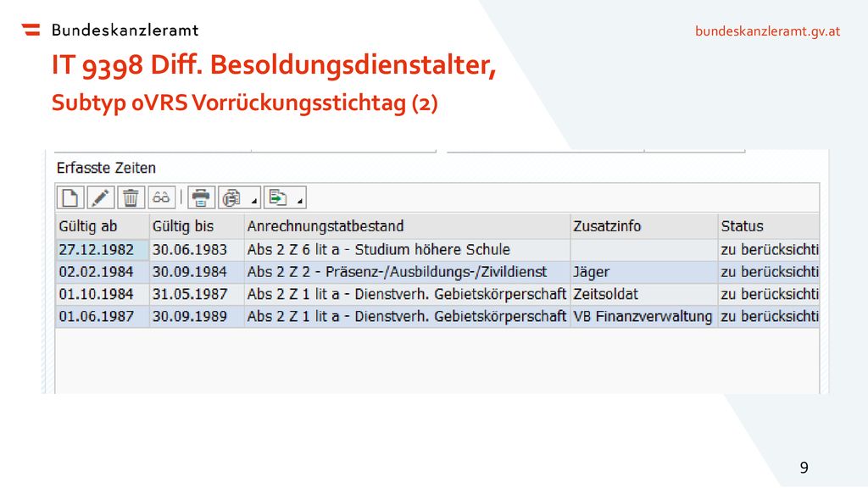Viewport: 868px width, 488px height.
Task: Click the Gültig ab column header
Action: [103, 226]
